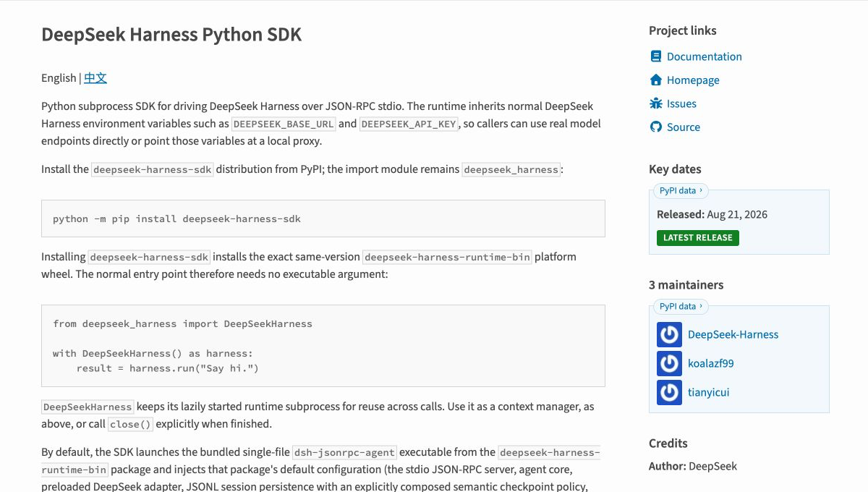The width and height of the screenshot is (868, 492).
Task: Click the Key dates heading
Action: 675,169
